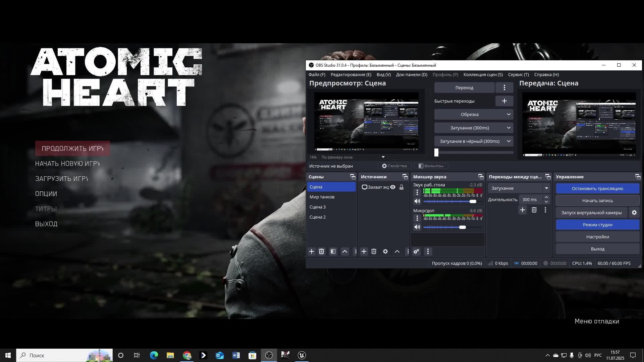Click Выход button in OBS controls
The image size is (644, 362).
point(597,249)
